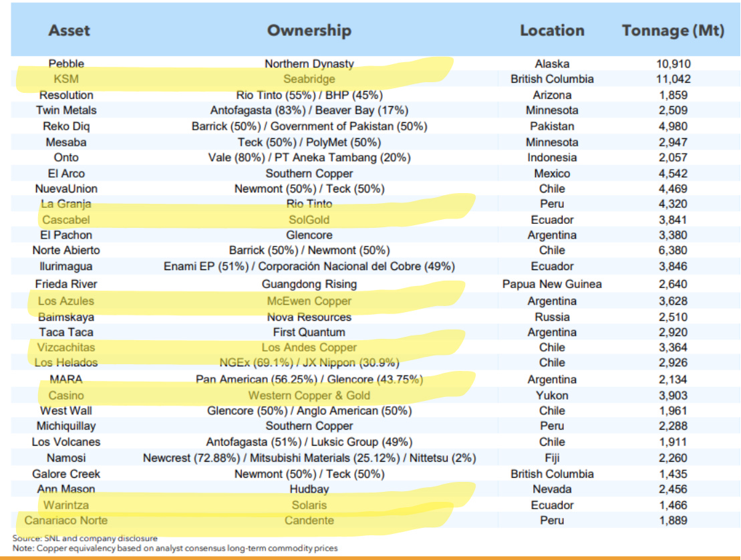Image resolution: width=741 pixels, height=560 pixels.
Task: Click the West Wall asset name
Action: [x=66, y=411]
